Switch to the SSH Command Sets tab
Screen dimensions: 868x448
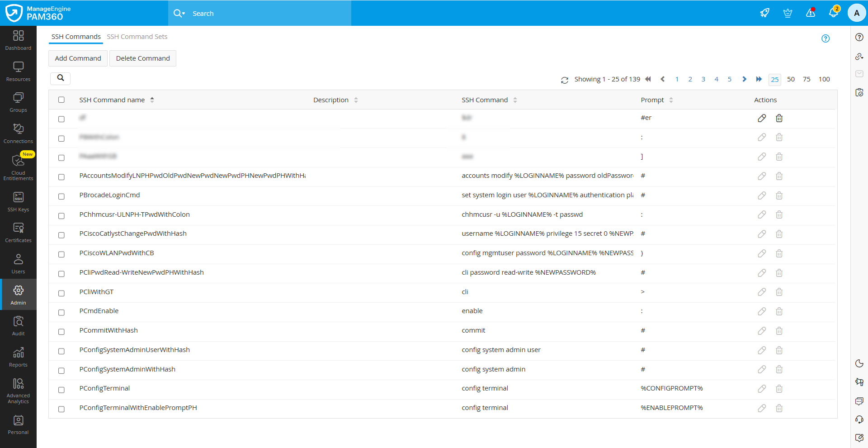click(137, 37)
